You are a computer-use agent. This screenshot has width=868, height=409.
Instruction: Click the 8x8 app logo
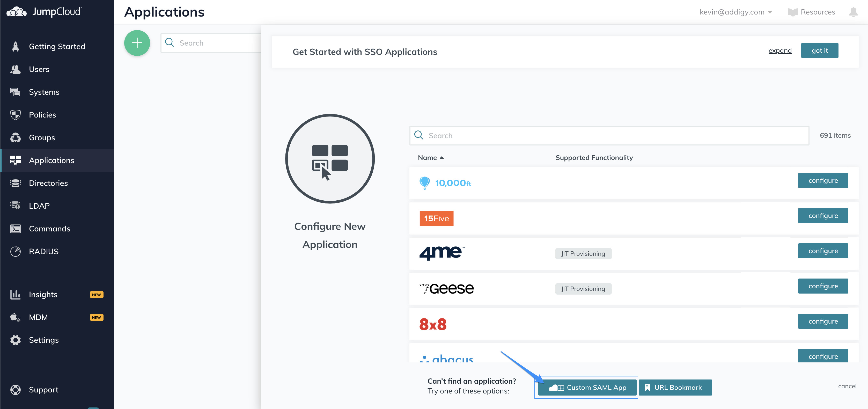coord(433,324)
